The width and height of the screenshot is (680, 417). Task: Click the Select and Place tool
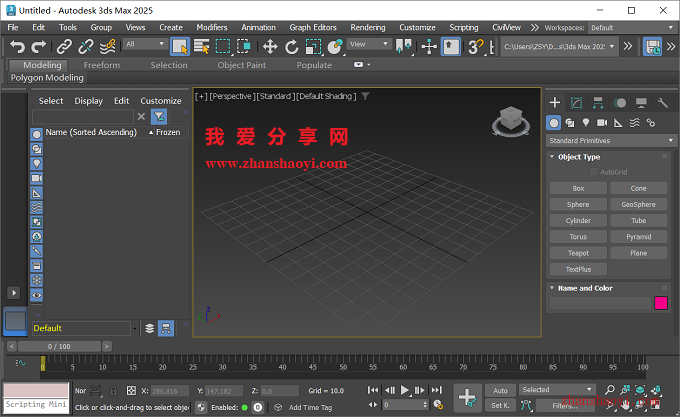335,46
